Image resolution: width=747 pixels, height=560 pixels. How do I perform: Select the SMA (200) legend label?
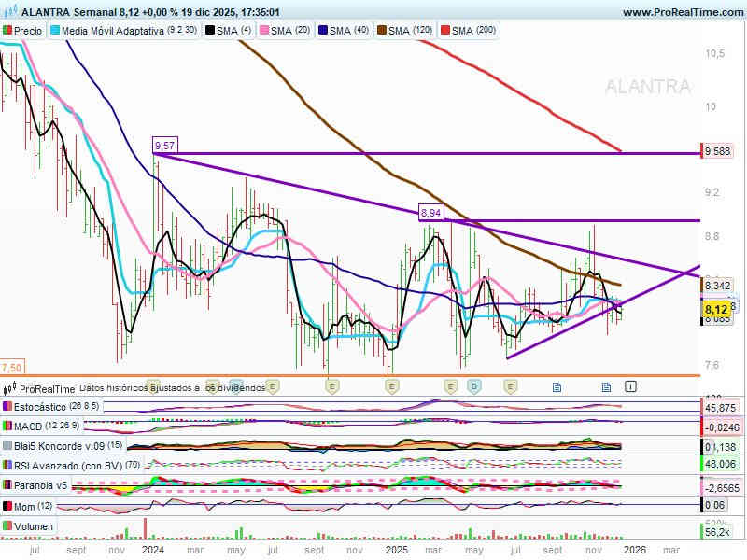474,31
